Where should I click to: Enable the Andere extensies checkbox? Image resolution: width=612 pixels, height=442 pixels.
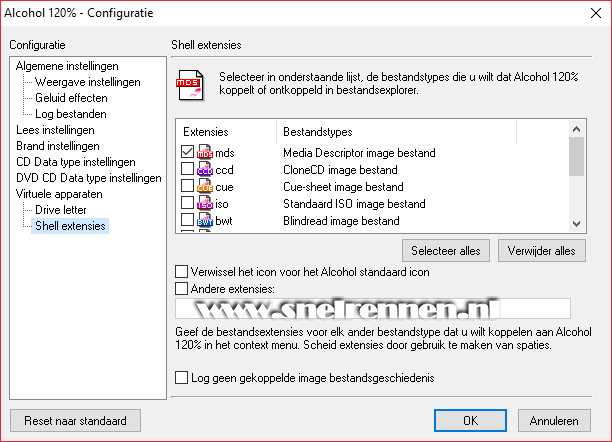pos(181,289)
